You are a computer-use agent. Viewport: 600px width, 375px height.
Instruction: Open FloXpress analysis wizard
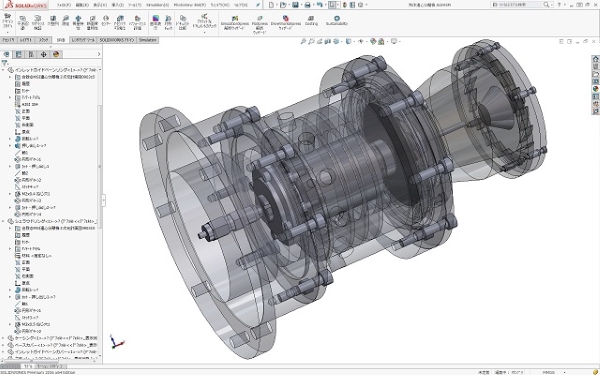[x=259, y=24]
